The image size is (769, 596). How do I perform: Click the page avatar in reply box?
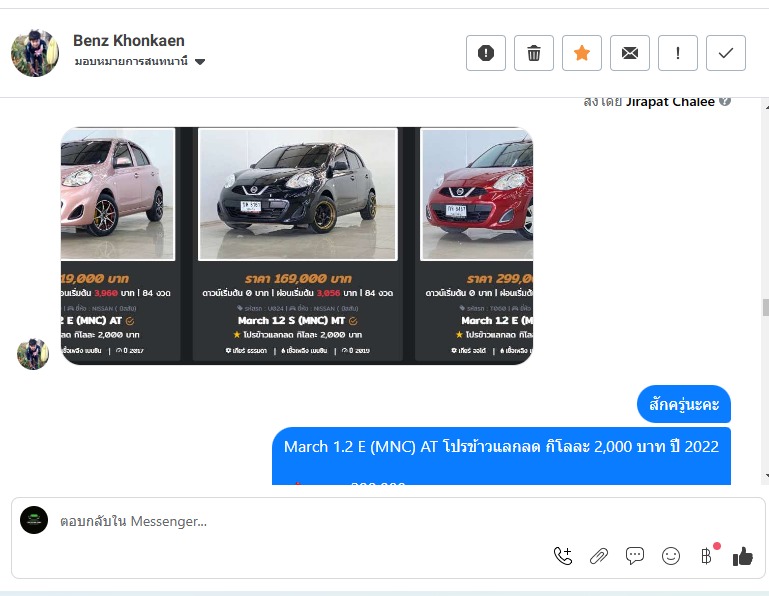tap(34, 520)
